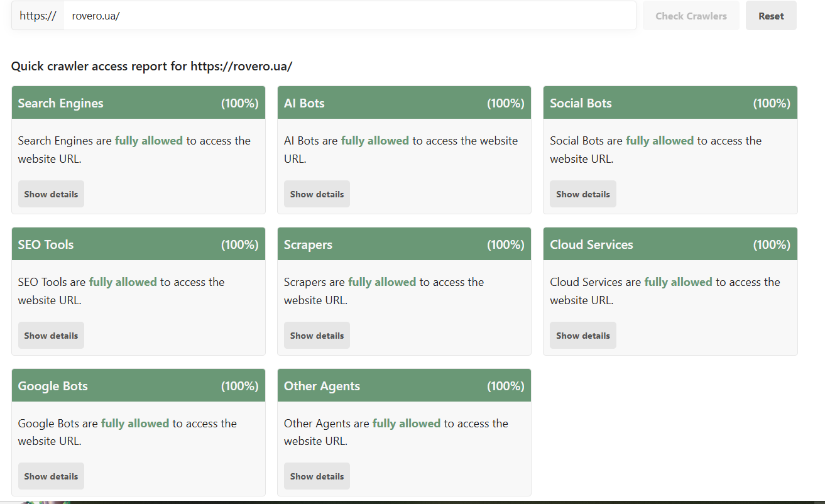Select the Google Bots header bar

138,386
